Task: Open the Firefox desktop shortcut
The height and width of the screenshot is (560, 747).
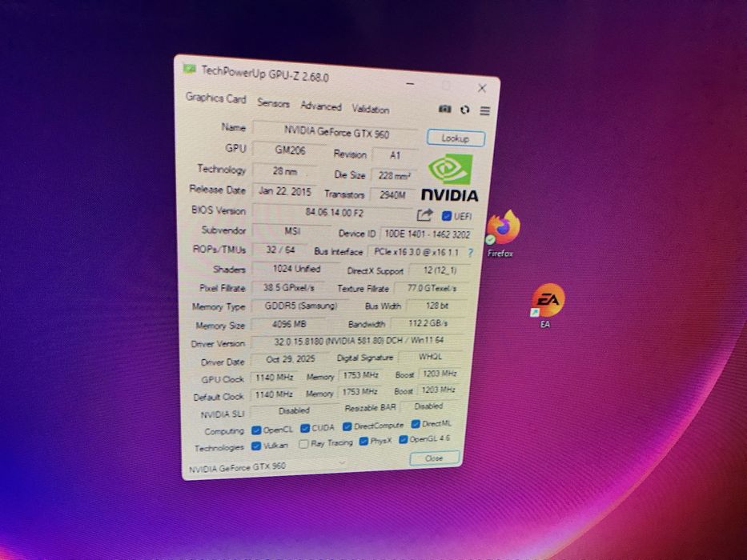Action: tap(502, 234)
